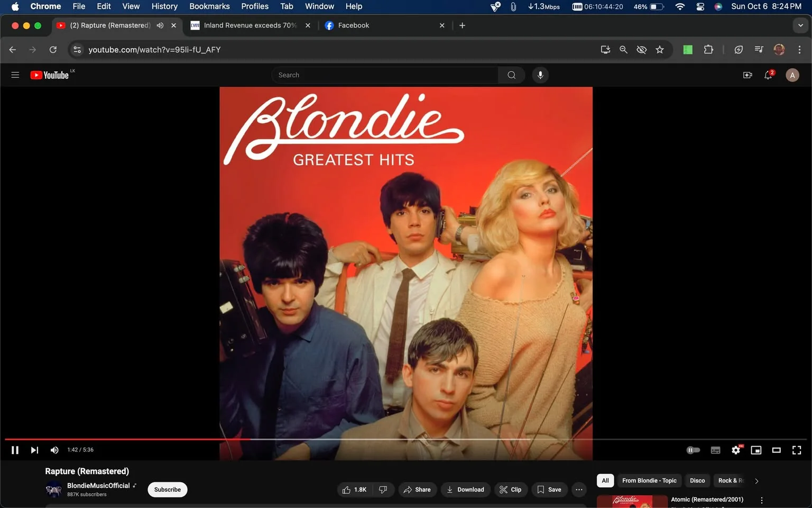Open the Bookmarks menu
This screenshot has width=812, height=508.
click(x=209, y=6)
